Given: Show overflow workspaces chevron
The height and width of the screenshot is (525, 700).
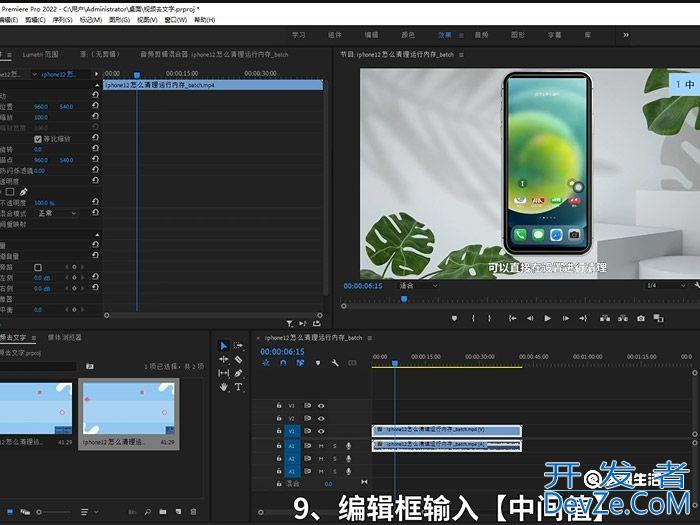Looking at the screenshot, I should 626,35.
